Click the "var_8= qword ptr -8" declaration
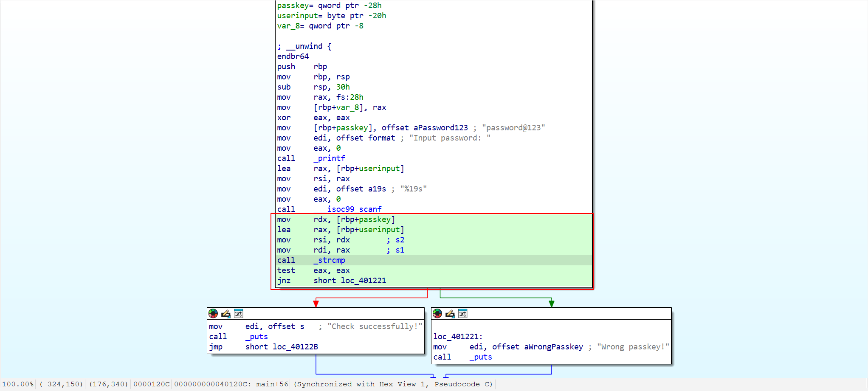This screenshot has height=391, width=868. (320, 26)
